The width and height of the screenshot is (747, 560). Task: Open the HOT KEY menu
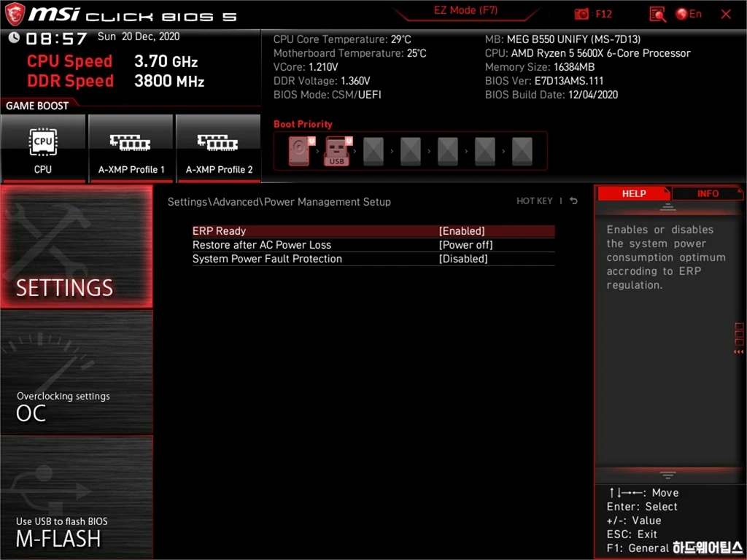click(x=535, y=201)
